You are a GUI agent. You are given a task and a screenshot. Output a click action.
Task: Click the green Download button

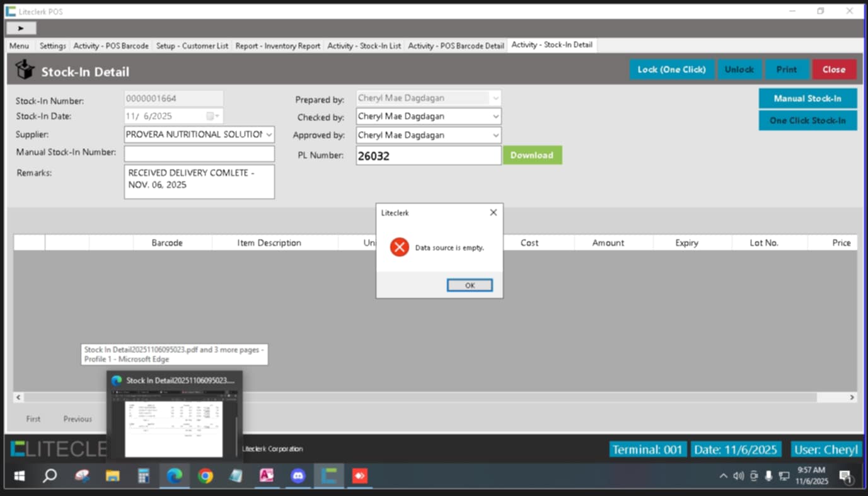(x=531, y=155)
